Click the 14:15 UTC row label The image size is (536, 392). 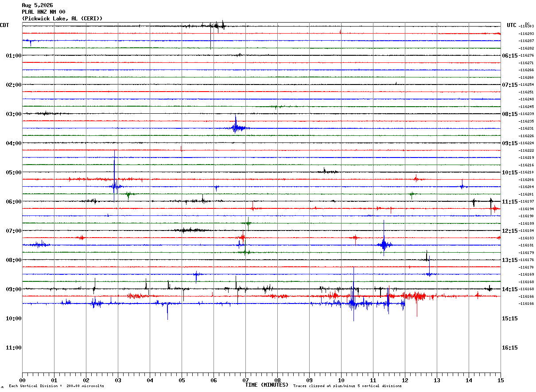pyautogui.click(x=509, y=289)
